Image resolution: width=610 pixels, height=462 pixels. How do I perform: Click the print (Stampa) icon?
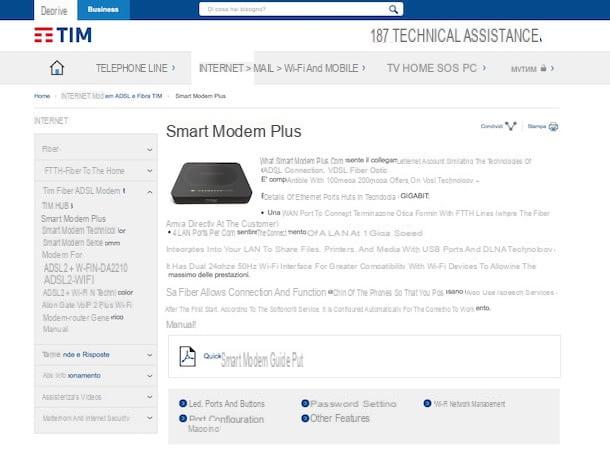point(553,126)
